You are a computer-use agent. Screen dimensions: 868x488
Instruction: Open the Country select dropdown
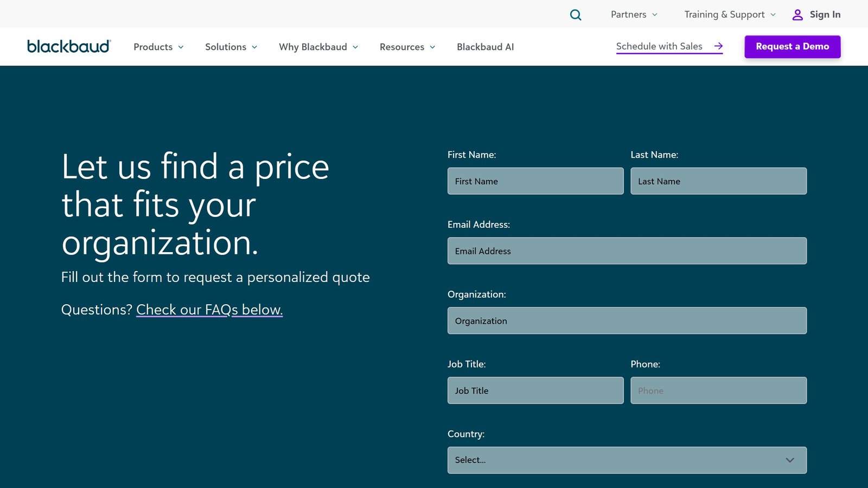[x=627, y=460]
